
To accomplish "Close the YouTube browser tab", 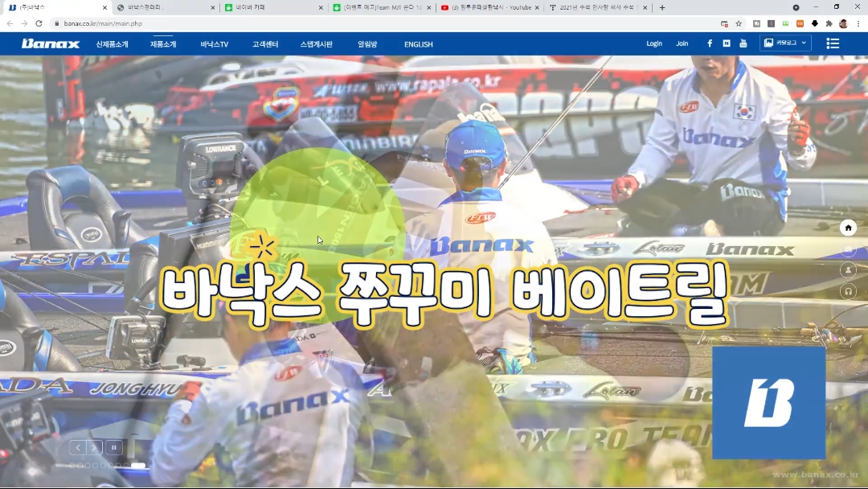I will (x=537, y=8).
